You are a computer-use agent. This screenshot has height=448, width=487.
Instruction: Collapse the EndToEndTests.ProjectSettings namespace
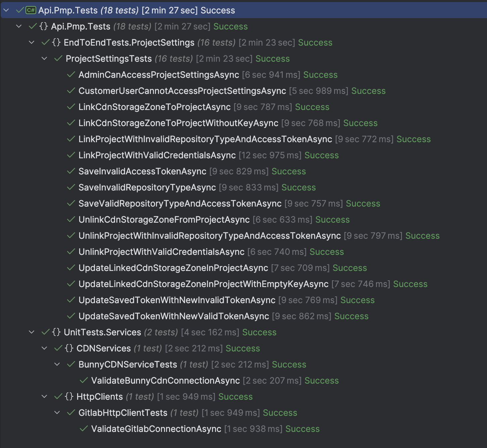[32, 43]
